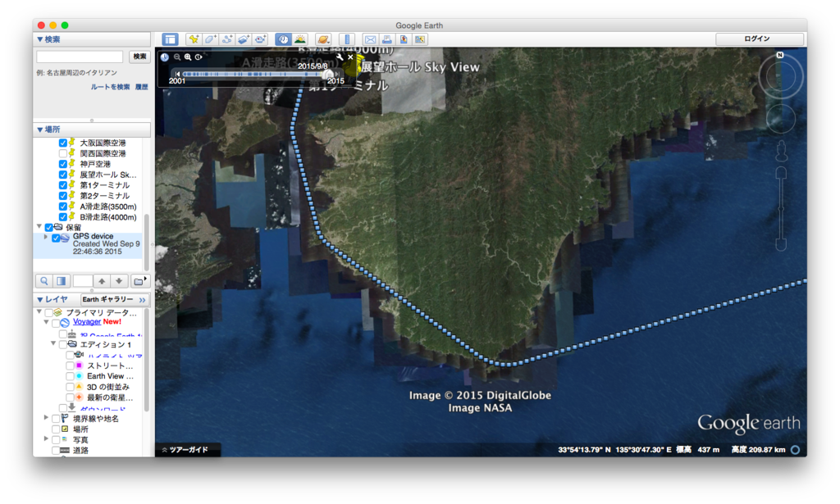Viewport: 840px width, 504px height.
Task: Email the view with the envelope icon
Action: coord(370,39)
